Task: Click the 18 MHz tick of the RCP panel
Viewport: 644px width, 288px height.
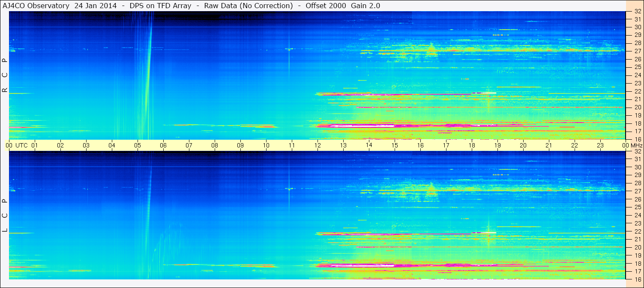Action: (638, 123)
